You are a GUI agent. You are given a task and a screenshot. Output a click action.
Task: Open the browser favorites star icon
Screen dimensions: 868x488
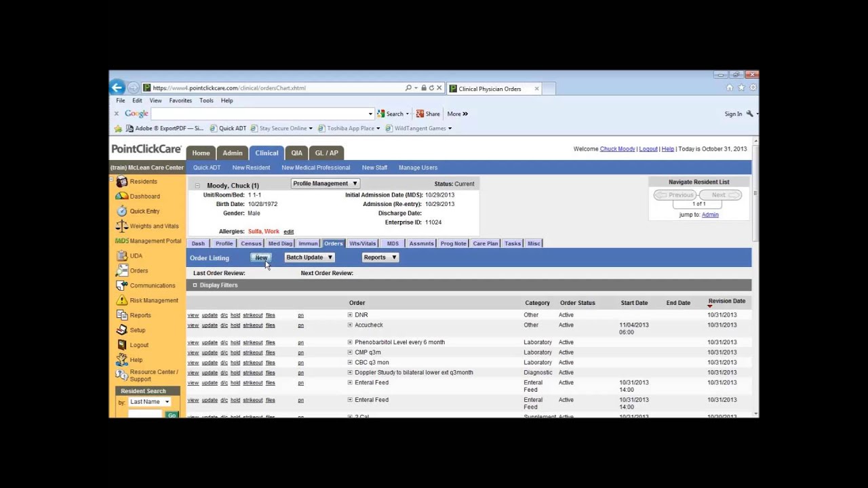click(741, 87)
